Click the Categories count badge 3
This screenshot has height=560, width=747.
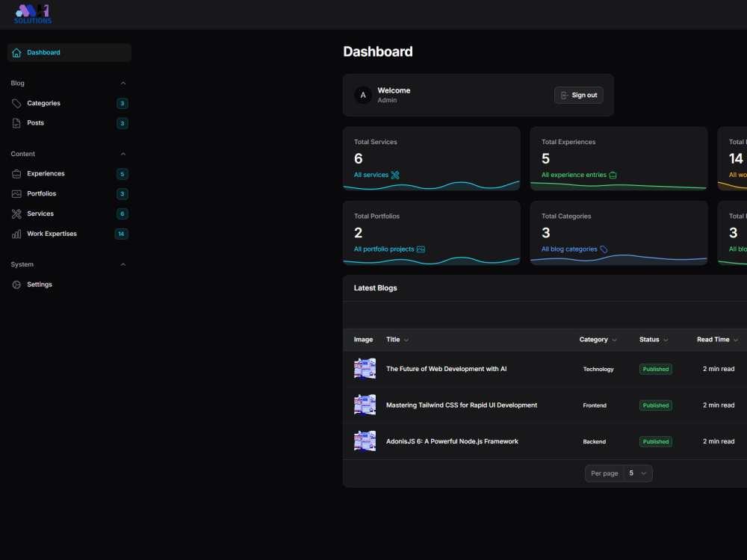[x=123, y=103]
